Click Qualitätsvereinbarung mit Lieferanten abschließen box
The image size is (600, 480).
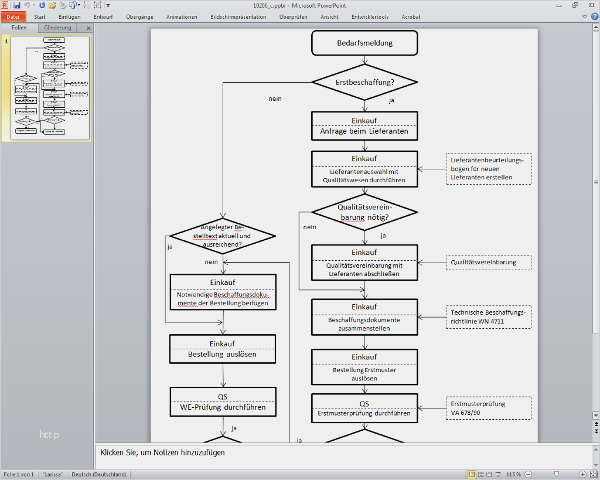tap(364, 263)
